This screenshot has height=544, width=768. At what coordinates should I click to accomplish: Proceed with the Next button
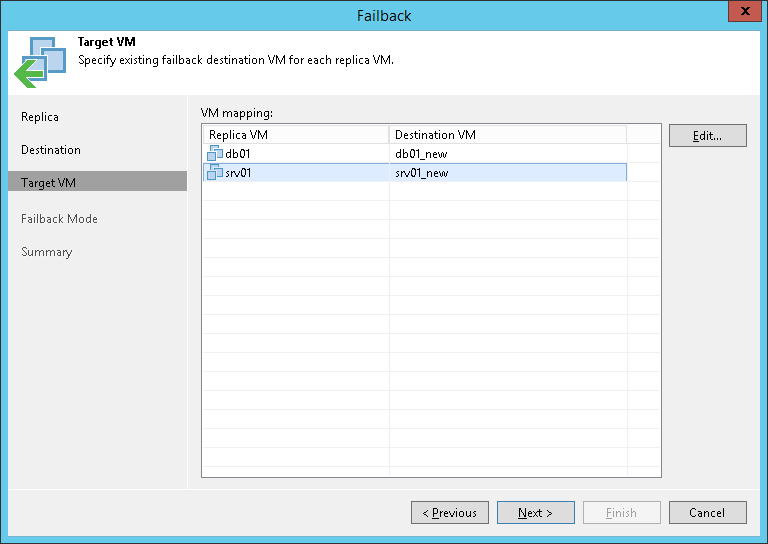535,513
